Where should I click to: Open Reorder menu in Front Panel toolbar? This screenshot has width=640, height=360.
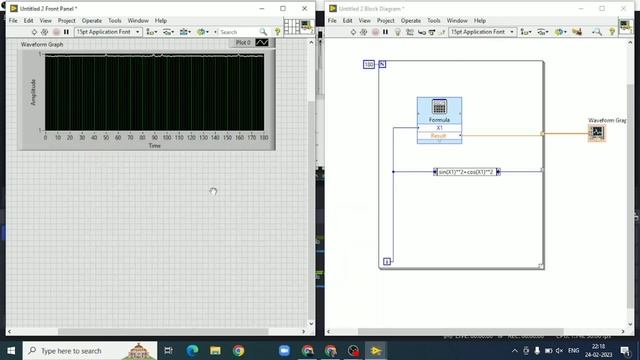(x=202, y=32)
